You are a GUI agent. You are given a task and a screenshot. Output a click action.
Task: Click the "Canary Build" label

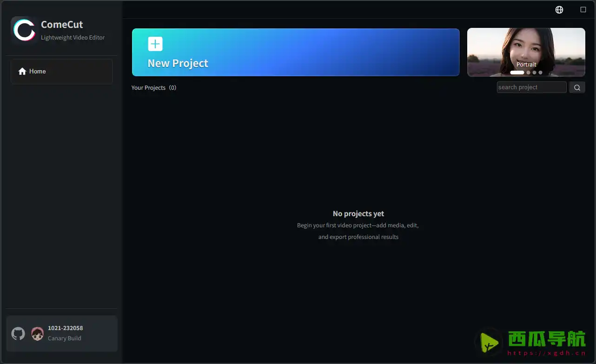point(64,338)
